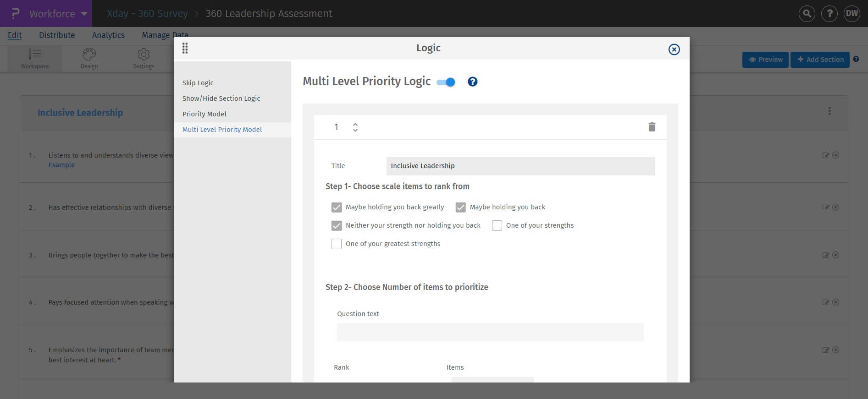Expand the Workforce product dropdown
Screen dimensions: 868x399
[x=84, y=14]
